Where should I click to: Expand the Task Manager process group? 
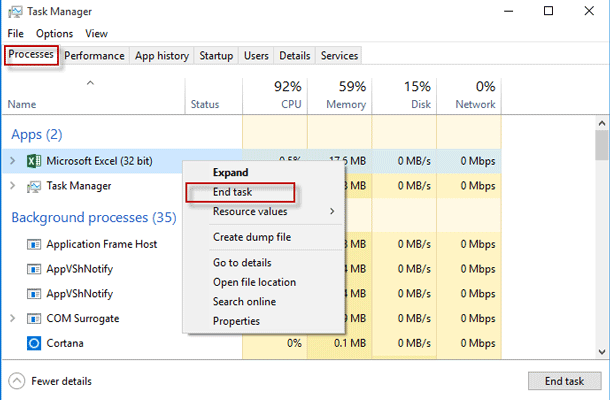[12, 186]
